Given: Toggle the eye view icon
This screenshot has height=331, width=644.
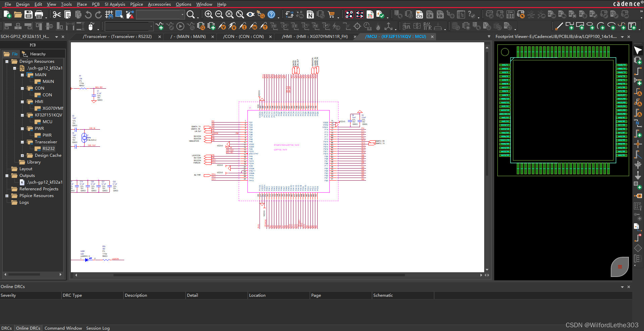Looking at the screenshot, I should [250, 14].
